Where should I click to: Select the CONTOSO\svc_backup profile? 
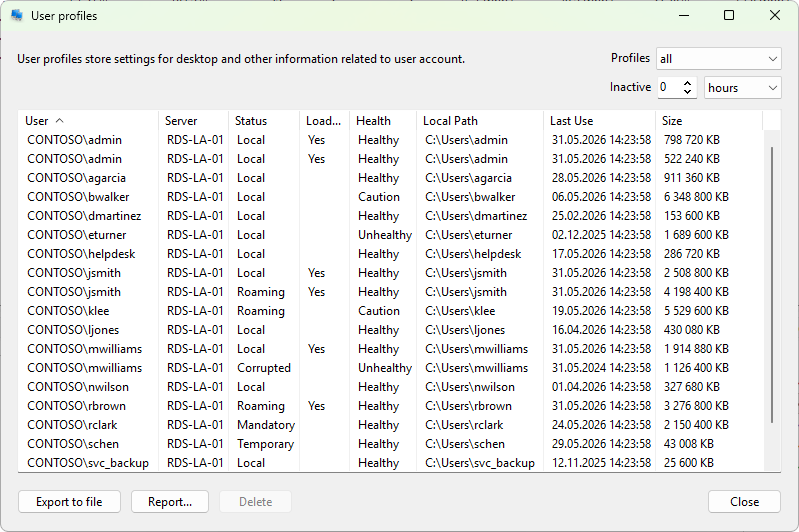(391, 463)
